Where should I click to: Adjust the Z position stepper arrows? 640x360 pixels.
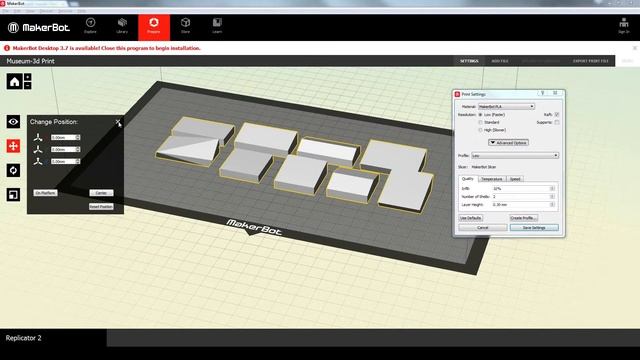78,161
